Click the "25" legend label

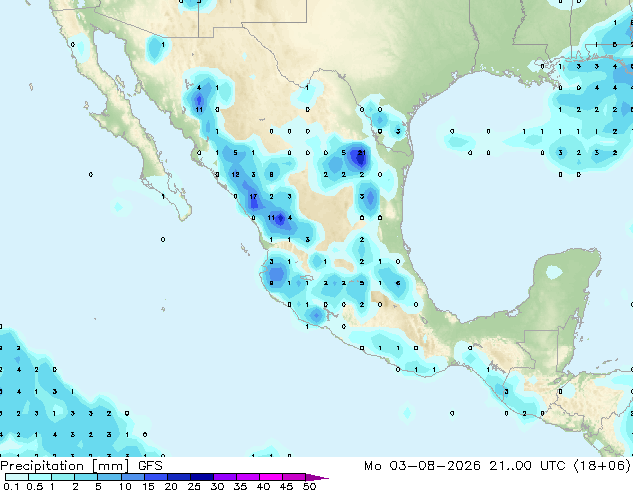(x=194, y=486)
